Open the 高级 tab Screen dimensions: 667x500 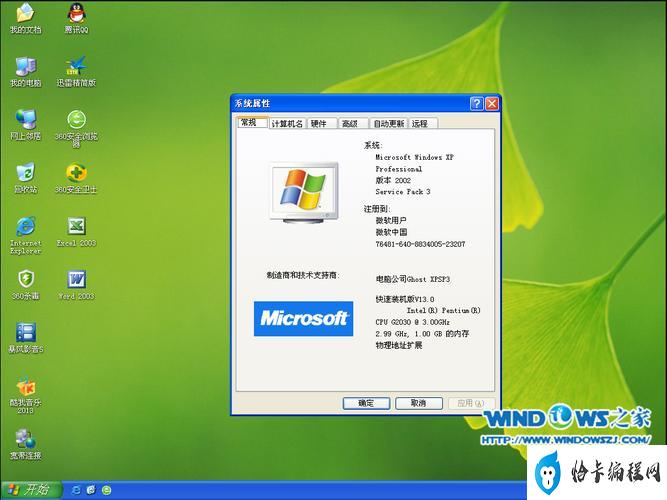point(353,123)
